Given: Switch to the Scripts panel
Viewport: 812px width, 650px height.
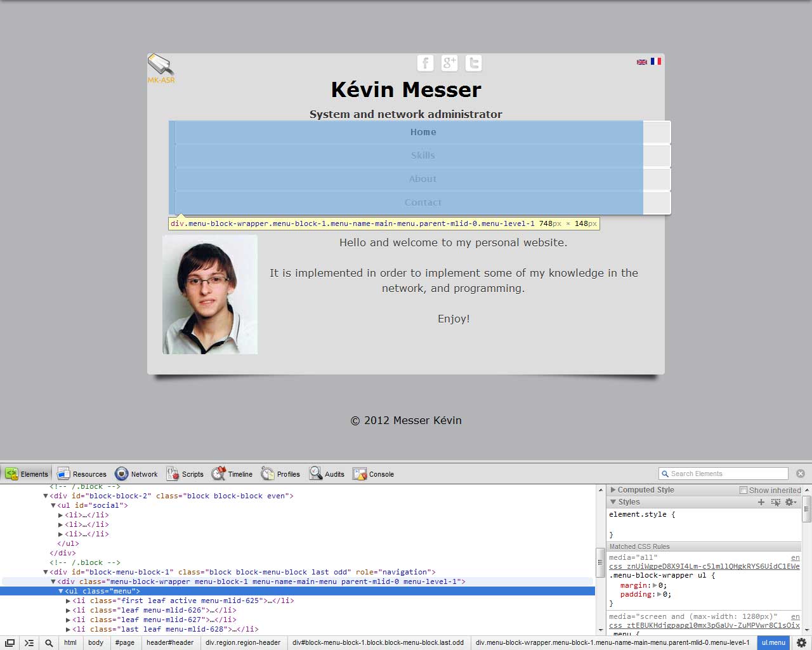Looking at the screenshot, I should [x=185, y=474].
